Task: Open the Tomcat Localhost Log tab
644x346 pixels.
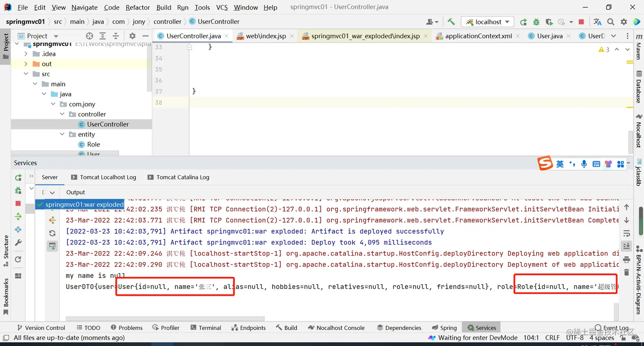Action: 103,177
